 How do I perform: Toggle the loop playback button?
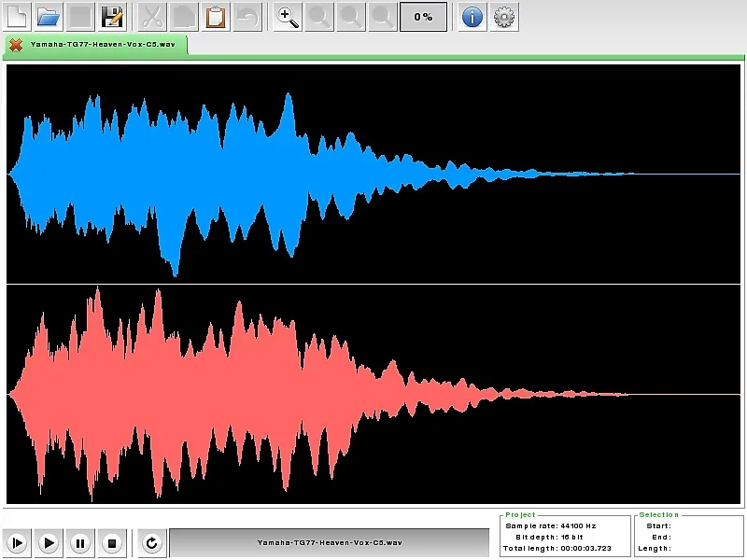coord(152,542)
